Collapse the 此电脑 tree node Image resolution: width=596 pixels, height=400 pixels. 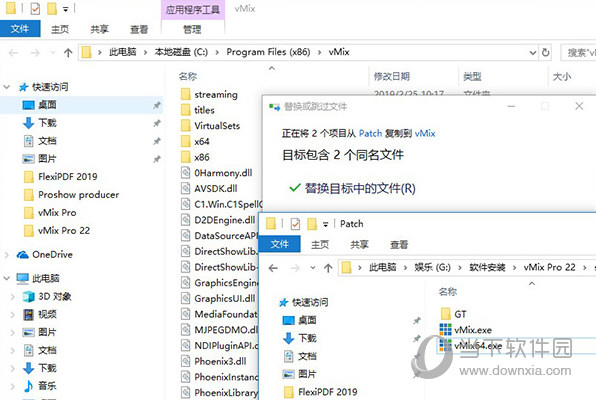click(x=6, y=278)
